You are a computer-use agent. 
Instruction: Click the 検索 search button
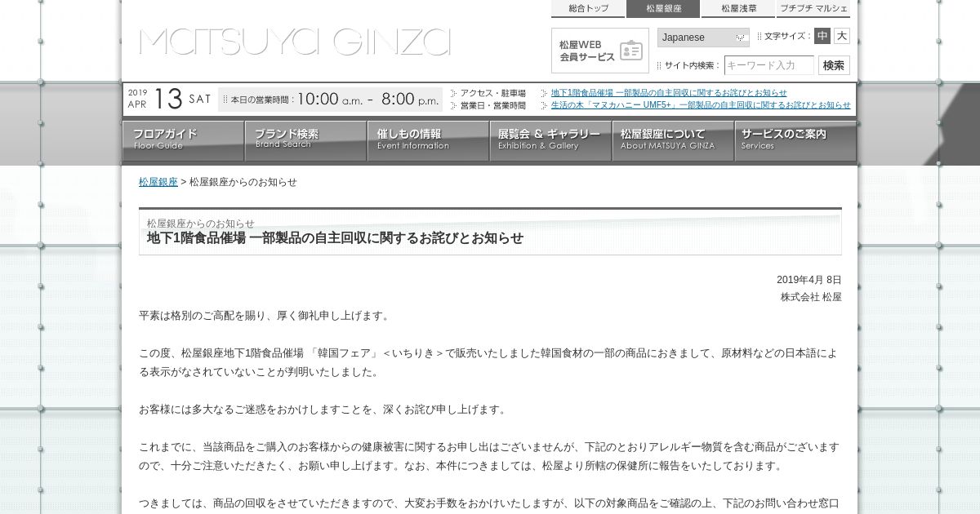point(834,65)
